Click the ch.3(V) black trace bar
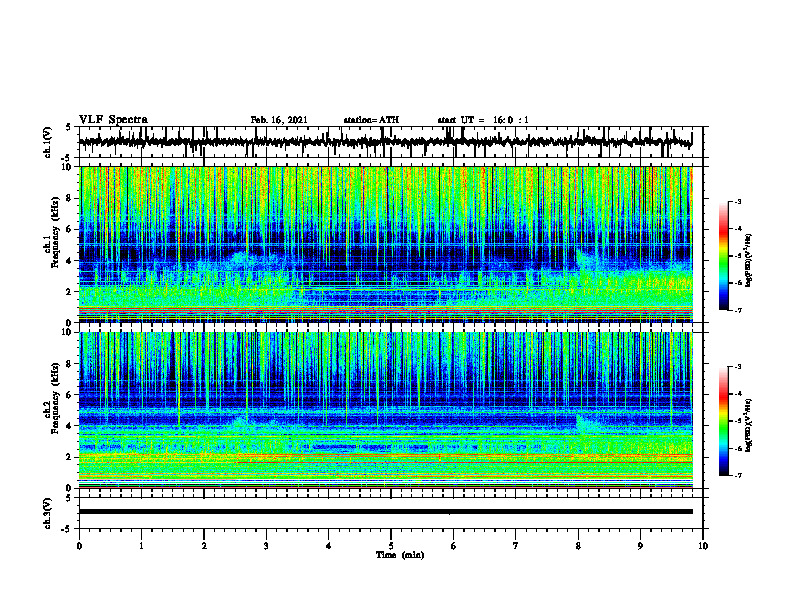The width and height of the screenshot is (792, 612). click(x=386, y=512)
